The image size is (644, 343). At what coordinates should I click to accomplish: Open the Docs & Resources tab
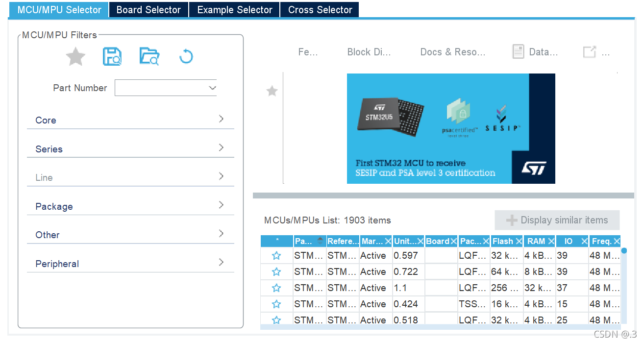[453, 52]
